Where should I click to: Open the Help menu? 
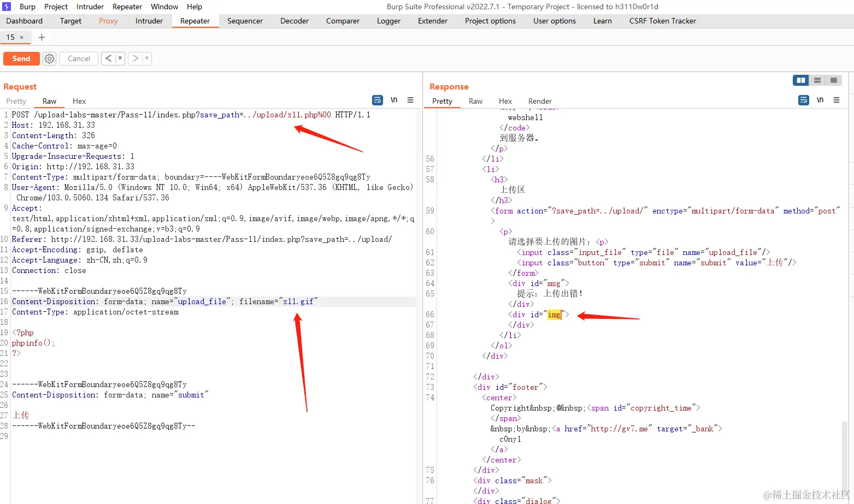tap(195, 7)
